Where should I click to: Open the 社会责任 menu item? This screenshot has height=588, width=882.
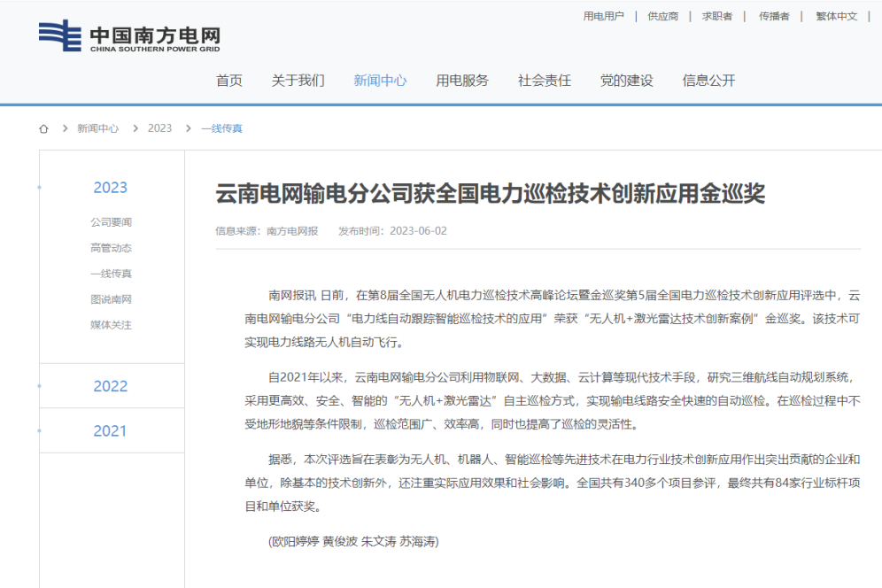pyautogui.click(x=544, y=81)
